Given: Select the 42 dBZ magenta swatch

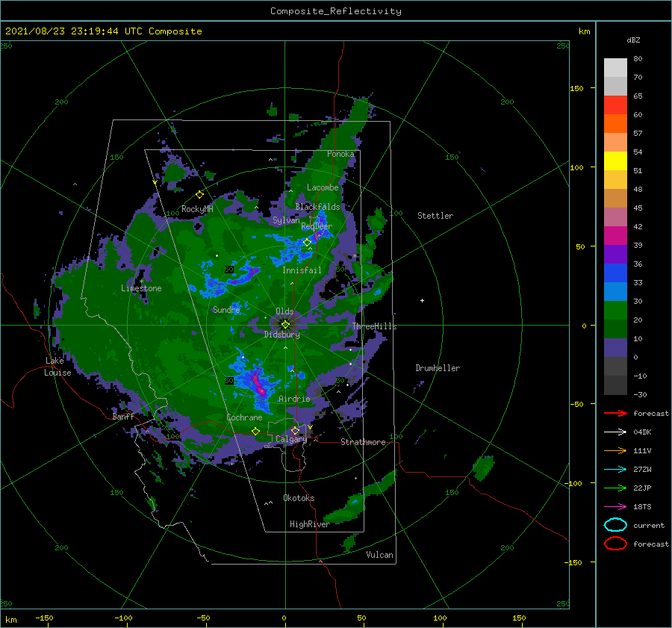Looking at the screenshot, I should point(615,235).
